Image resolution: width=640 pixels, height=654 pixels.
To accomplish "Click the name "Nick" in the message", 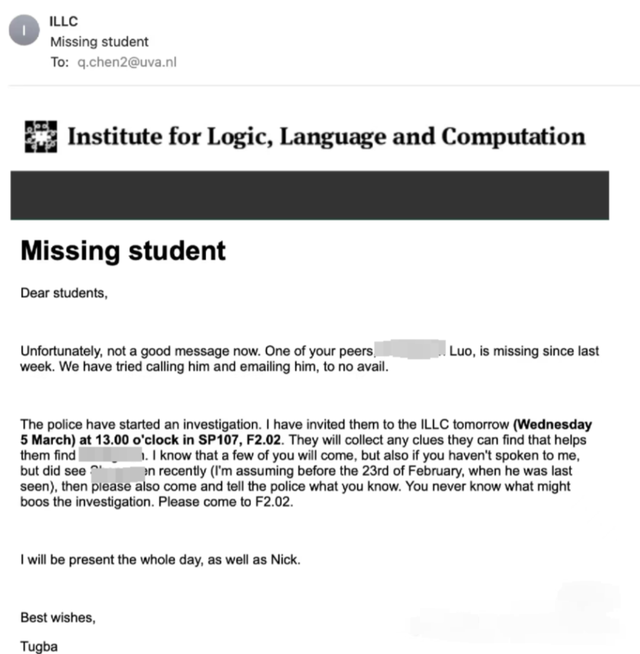I will pos(285,560).
